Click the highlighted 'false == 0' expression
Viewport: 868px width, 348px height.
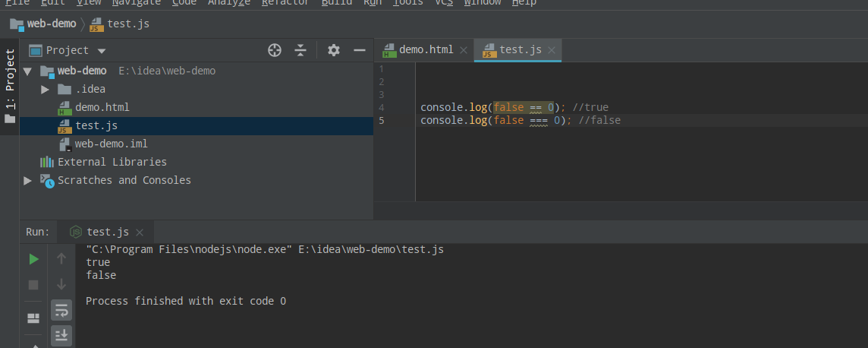tap(524, 107)
